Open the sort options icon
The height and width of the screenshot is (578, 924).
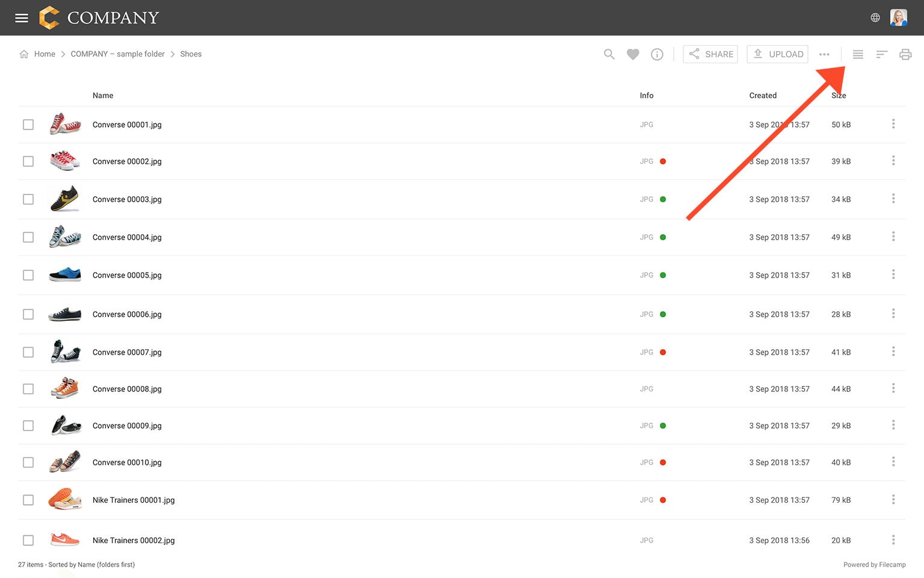[882, 54]
